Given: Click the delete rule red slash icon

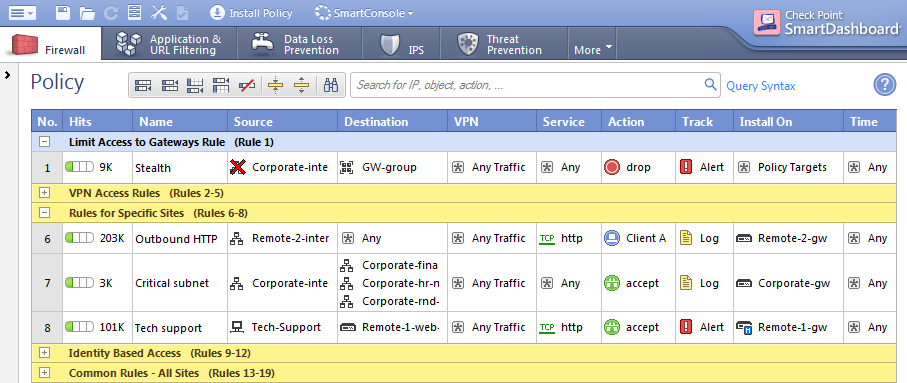Looking at the screenshot, I should (247, 86).
